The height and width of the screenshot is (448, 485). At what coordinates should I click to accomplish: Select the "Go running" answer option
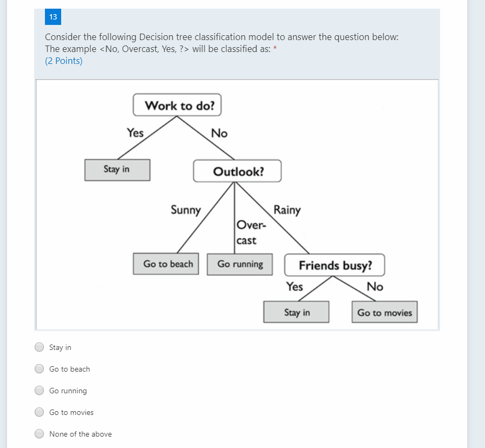click(x=39, y=390)
